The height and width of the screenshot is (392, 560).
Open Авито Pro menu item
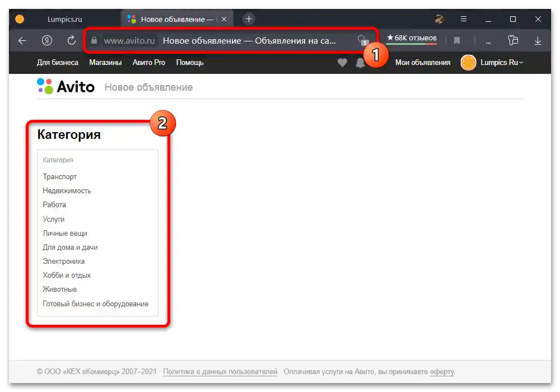click(x=149, y=63)
